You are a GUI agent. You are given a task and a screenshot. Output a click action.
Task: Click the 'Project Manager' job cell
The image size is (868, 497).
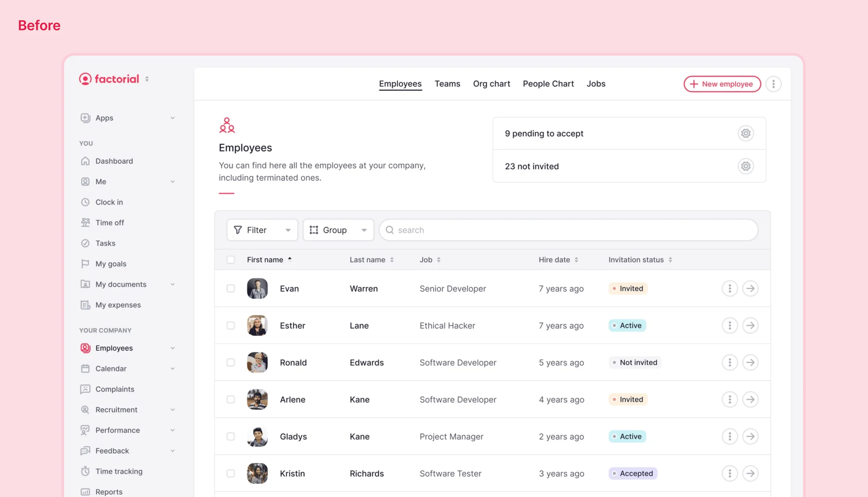451,437
